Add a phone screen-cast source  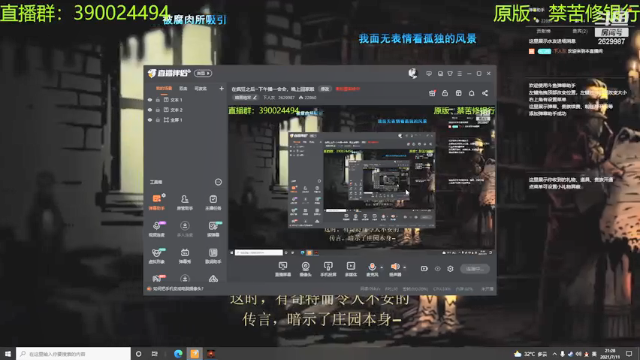tap(328, 269)
